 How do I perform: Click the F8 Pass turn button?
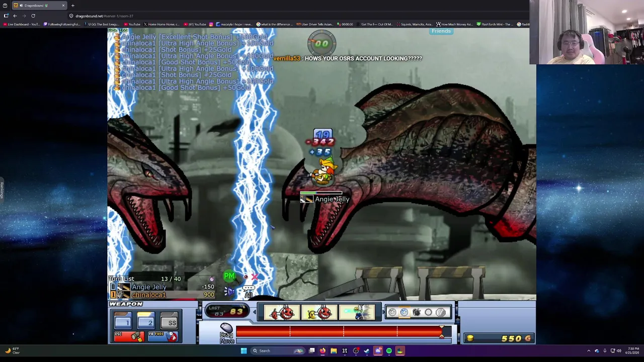[x=163, y=336]
